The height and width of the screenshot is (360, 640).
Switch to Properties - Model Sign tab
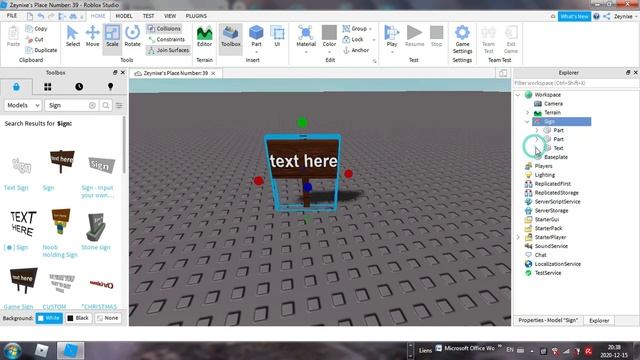coord(548,320)
